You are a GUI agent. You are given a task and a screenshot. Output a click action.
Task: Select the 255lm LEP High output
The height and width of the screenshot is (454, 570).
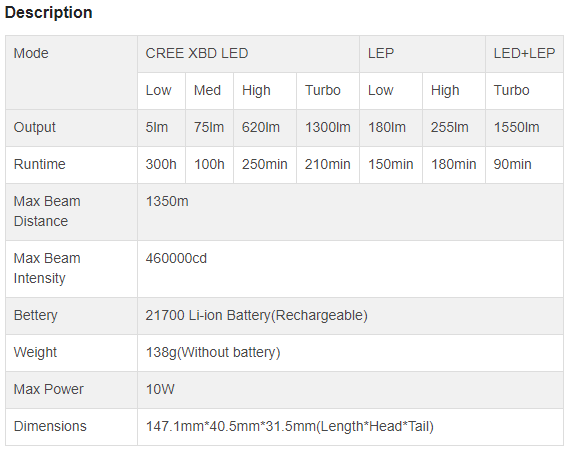[x=450, y=128]
